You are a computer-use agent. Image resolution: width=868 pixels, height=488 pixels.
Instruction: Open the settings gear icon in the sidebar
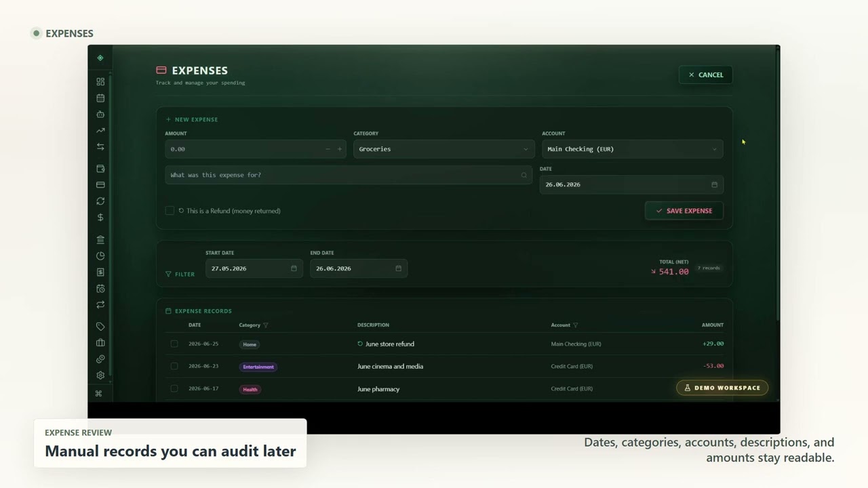pyautogui.click(x=100, y=375)
